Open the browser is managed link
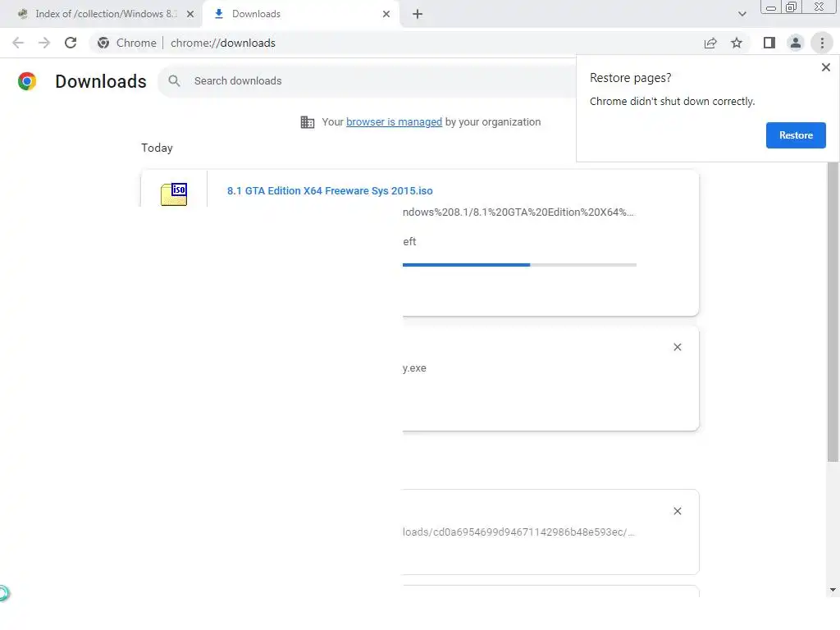This screenshot has height=630, width=840. pyautogui.click(x=394, y=122)
